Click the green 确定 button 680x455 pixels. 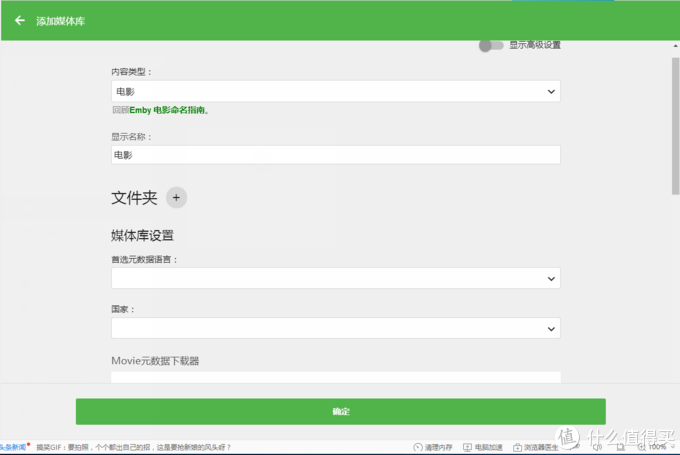[340, 411]
